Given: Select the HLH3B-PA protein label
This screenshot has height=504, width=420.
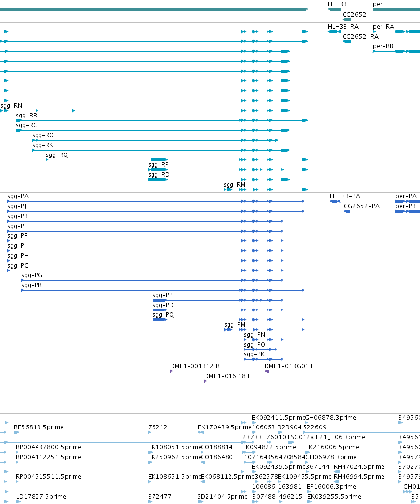Looking at the screenshot, I should (x=345, y=196).
